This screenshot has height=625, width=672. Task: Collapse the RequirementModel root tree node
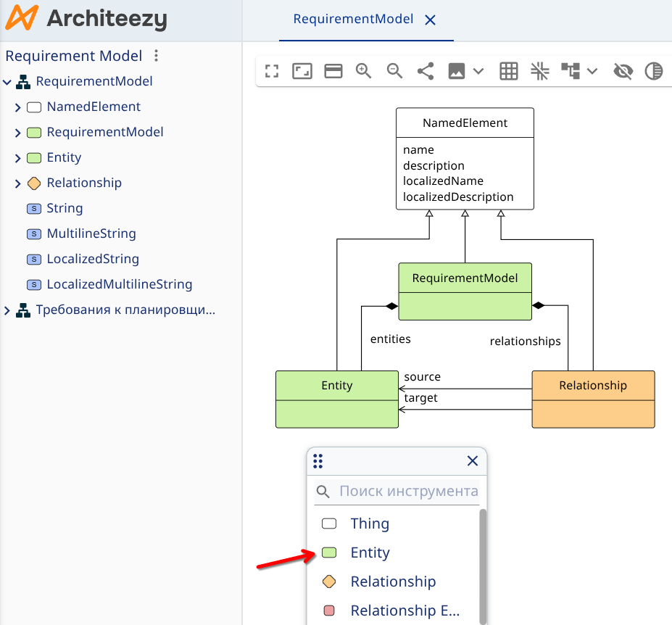tap(7, 82)
